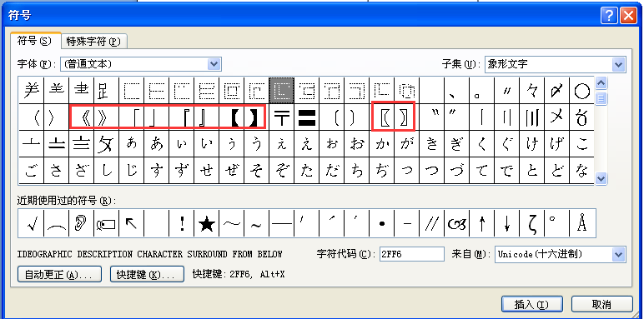
Task: Click the 自动更正 button
Action: coord(59,274)
